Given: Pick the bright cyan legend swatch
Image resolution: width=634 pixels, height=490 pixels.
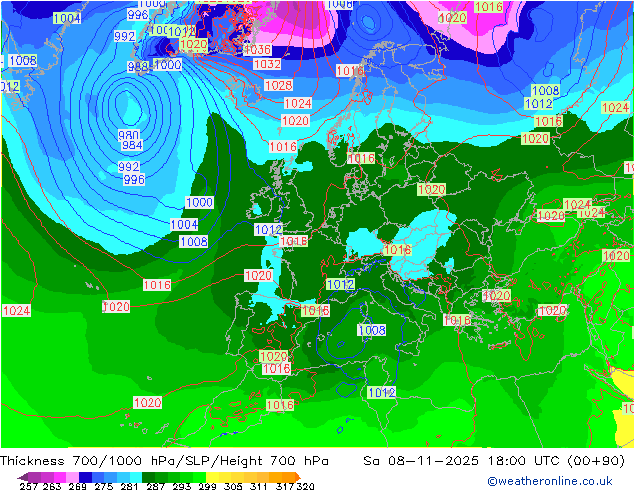Looking at the screenshot, I should pyautogui.click(x=136, y=477).
